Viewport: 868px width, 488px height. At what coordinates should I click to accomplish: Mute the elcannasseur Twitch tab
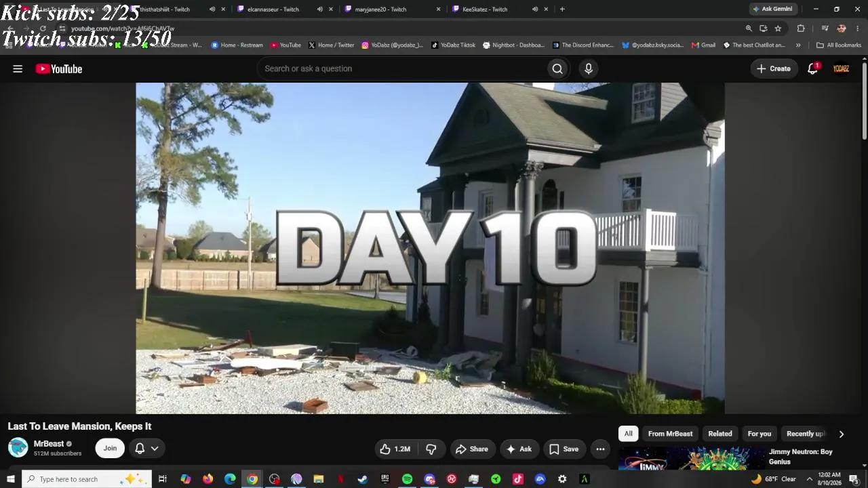coord(320,9)
